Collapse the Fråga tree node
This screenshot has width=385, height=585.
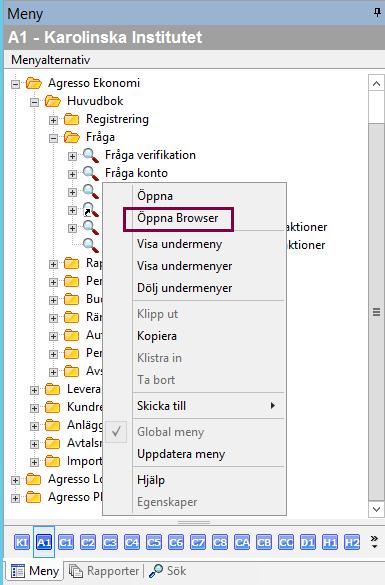click(x=53, y=138)
